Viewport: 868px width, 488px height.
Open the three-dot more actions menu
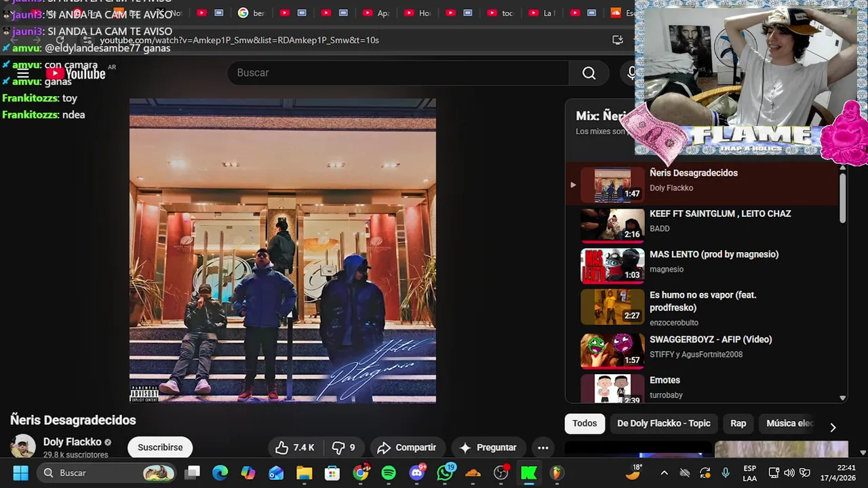pos(543,447)
